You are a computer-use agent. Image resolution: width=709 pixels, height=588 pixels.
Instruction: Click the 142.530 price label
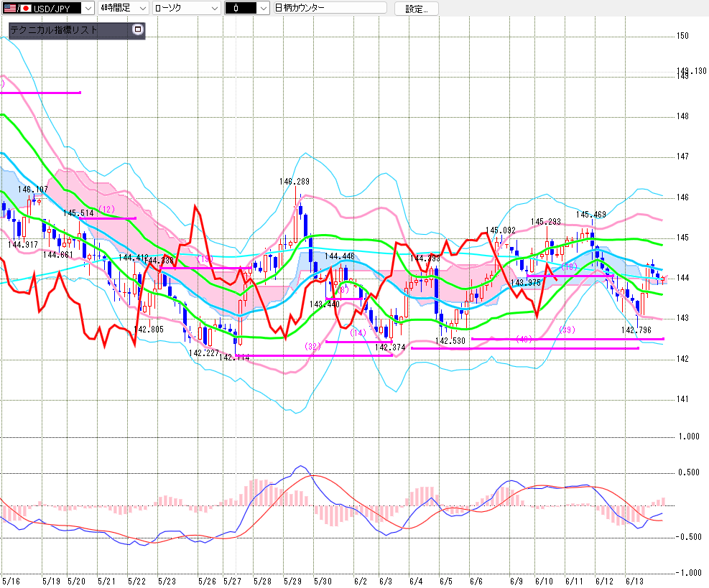pos(450,341)
